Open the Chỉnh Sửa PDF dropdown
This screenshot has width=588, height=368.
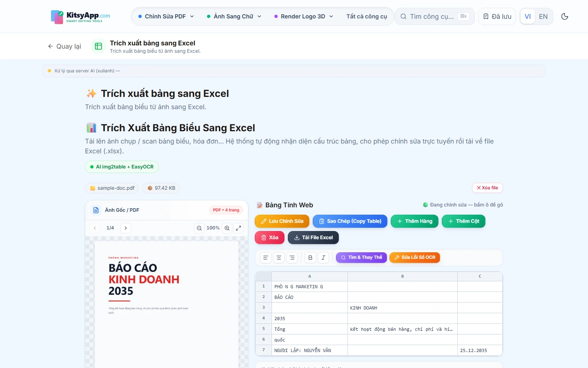pos(166,16)
